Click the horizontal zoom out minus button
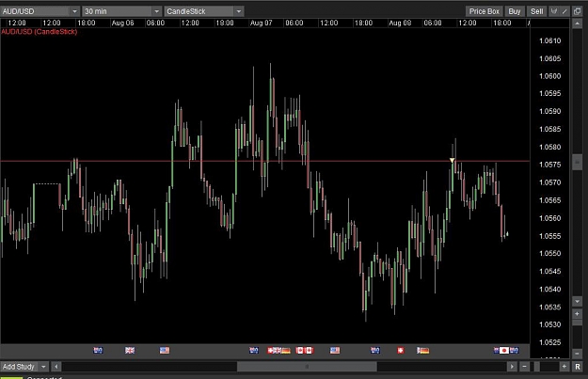The image size is (588, 379). pos(524,366)
